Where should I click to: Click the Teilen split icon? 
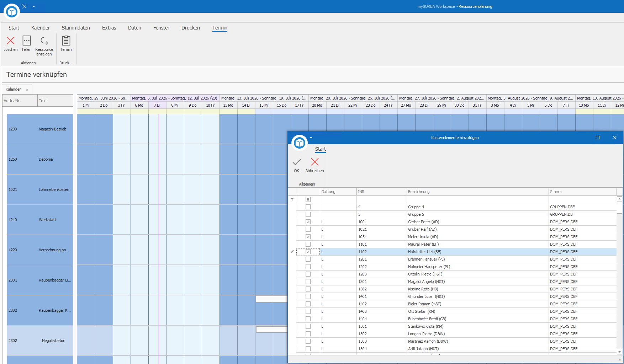(26, 41)
